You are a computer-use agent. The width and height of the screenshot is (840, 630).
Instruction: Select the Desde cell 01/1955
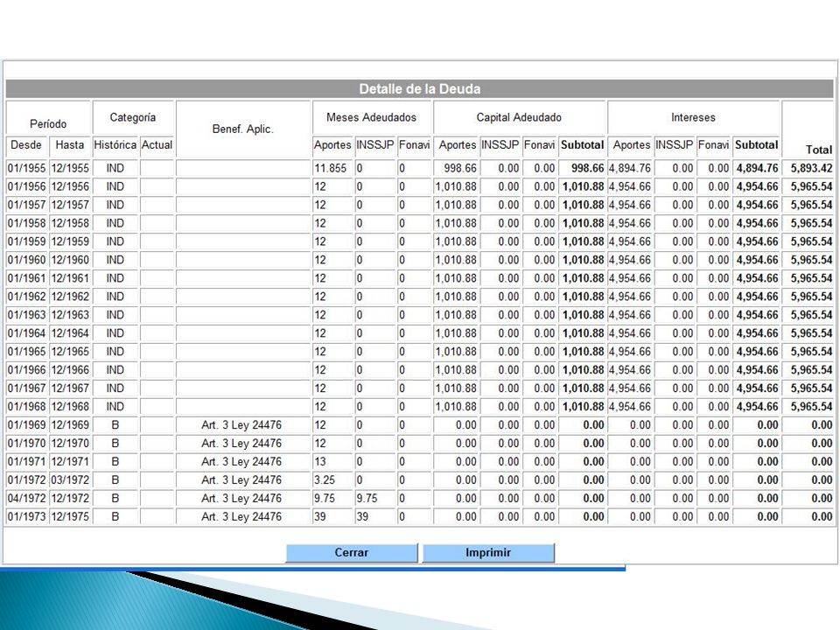(x=27, y=168)
